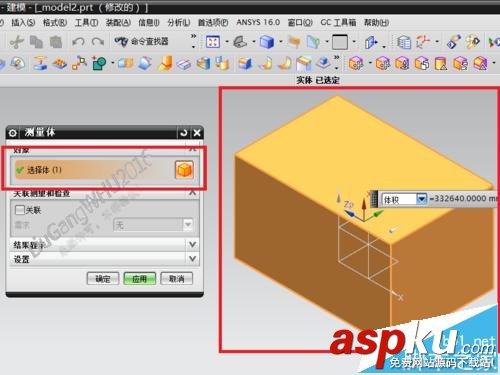Open the GC 工具箱 menu
Viewport: 500px width, 375px height.
coord(338,23)
